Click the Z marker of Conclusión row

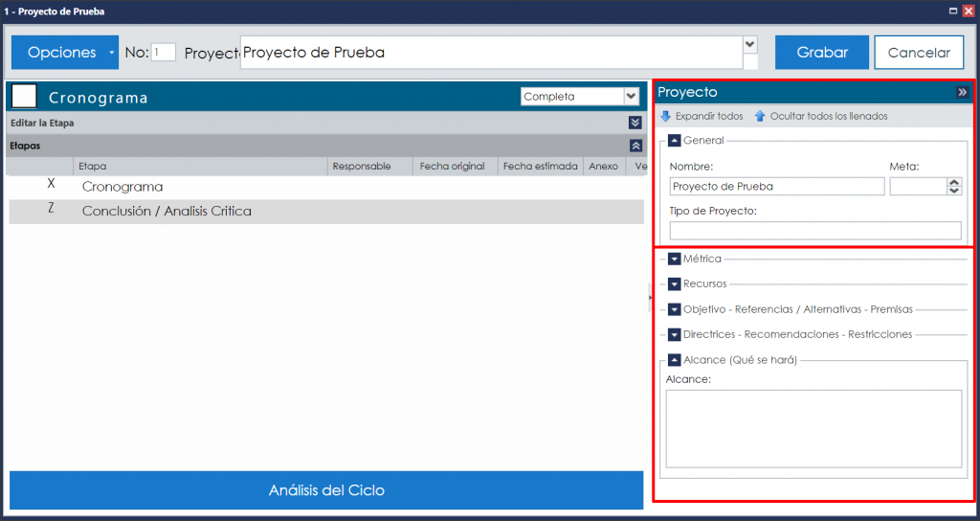tap(52, 208)
